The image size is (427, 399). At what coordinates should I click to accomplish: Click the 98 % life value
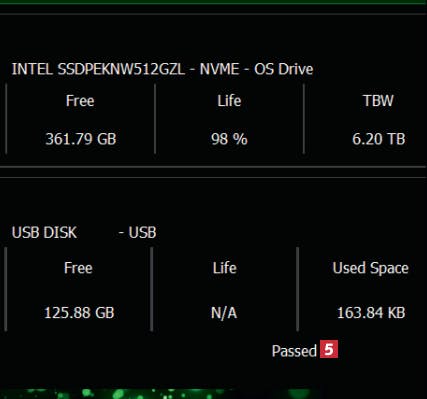click(x=229, y=139)
